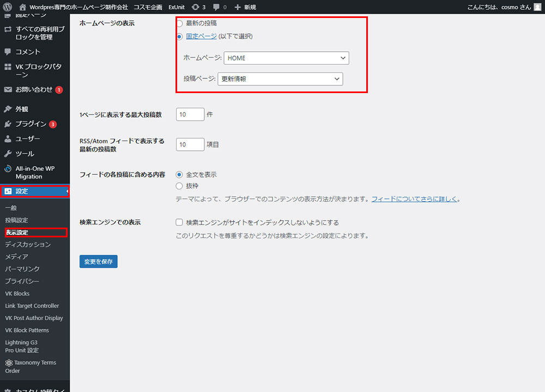
Task: Click the 新規 add-new toolbar menu
Action: (245, 7)
